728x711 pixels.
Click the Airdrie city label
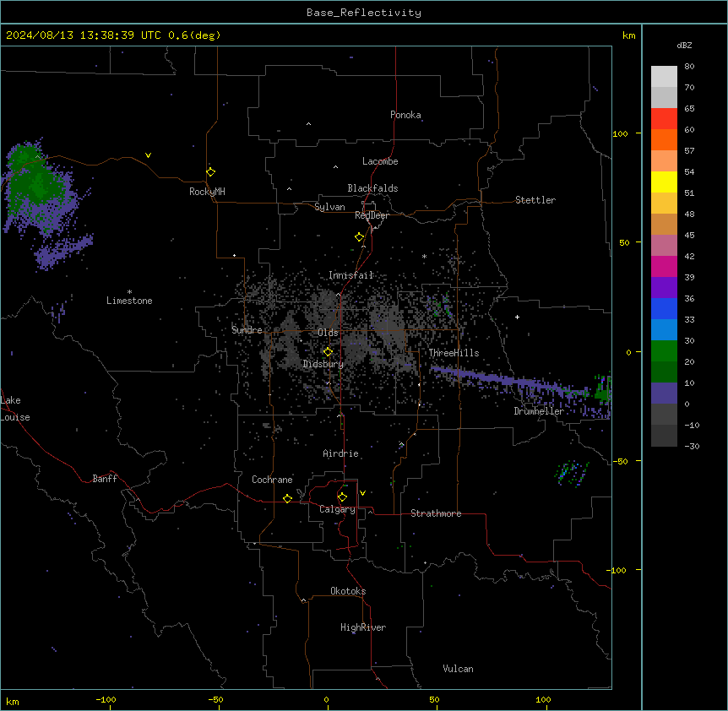(x=341, y=453)
